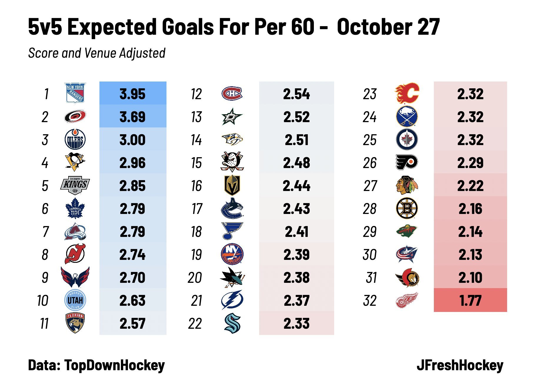The height and width of the screenshot is (392, 543).
Task: Click the JFreshHockey credit text
Action: coord(460,366)
